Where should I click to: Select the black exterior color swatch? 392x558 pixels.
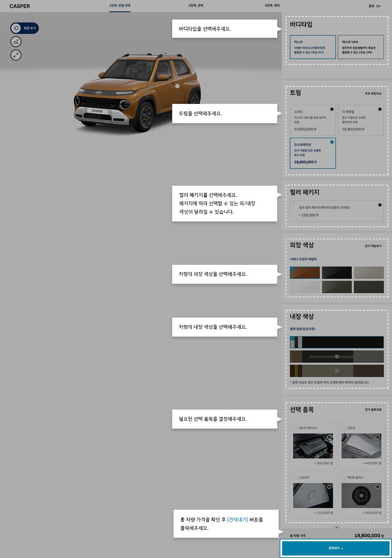point(337,273)
